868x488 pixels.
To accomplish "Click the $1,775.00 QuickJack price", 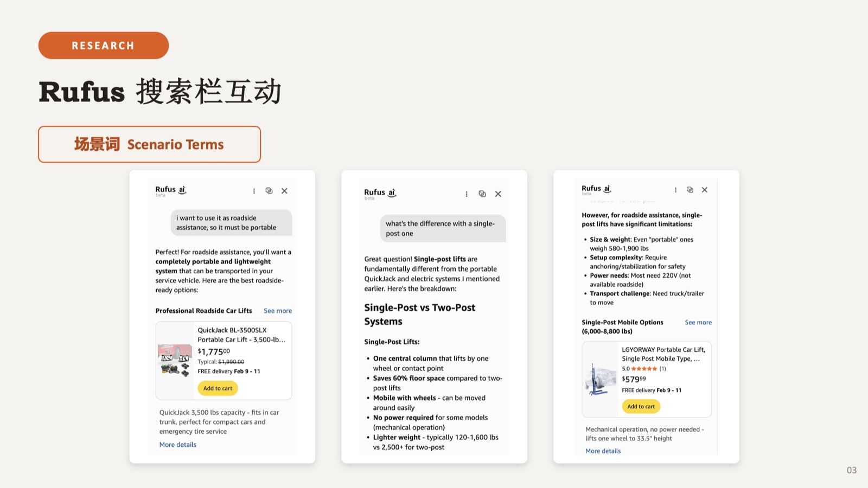I will tap(214, 351).
